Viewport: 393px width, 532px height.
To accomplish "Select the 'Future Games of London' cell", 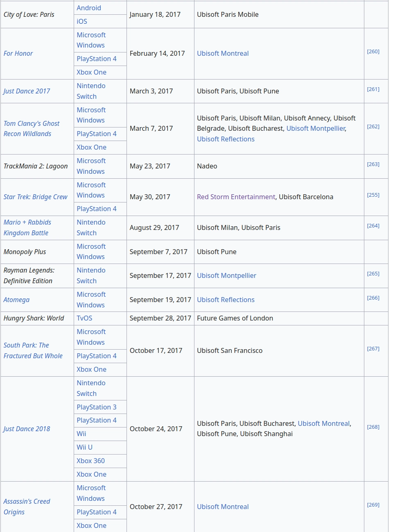I will point(279,318).
